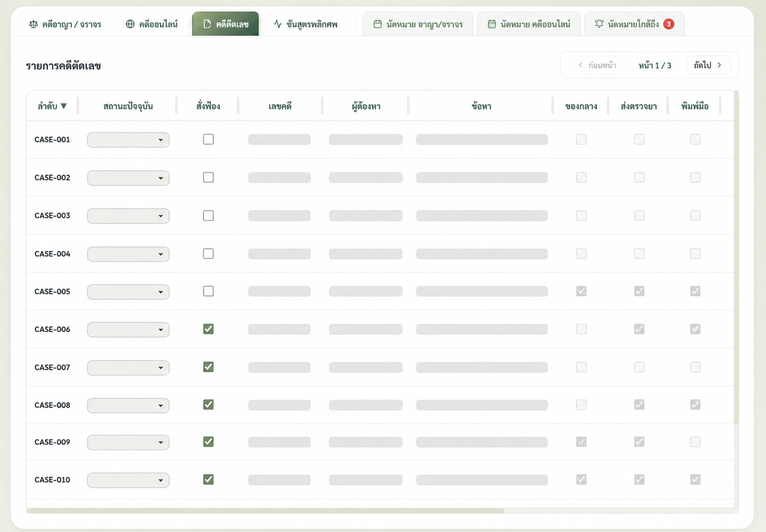Untick สั่งฟ้อง checkbox for CASE-008
The height and width of the screenshot is (532, 766).
coord(208,404)
